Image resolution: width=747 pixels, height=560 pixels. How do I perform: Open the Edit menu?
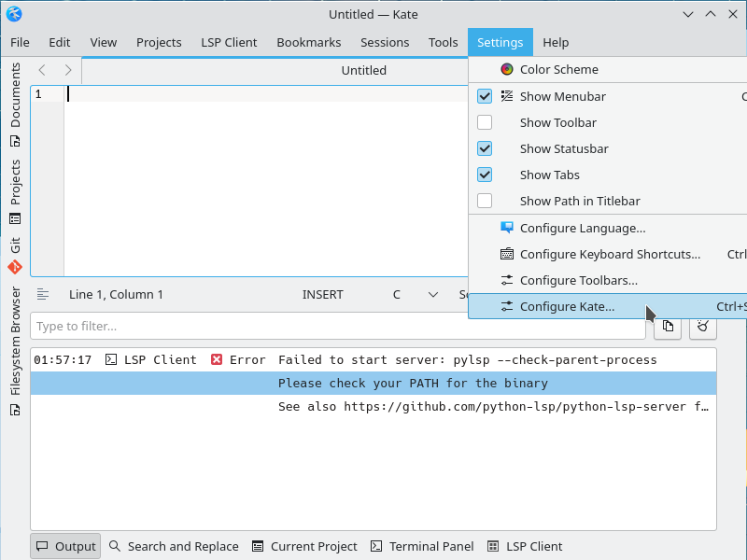coord(60,42)
